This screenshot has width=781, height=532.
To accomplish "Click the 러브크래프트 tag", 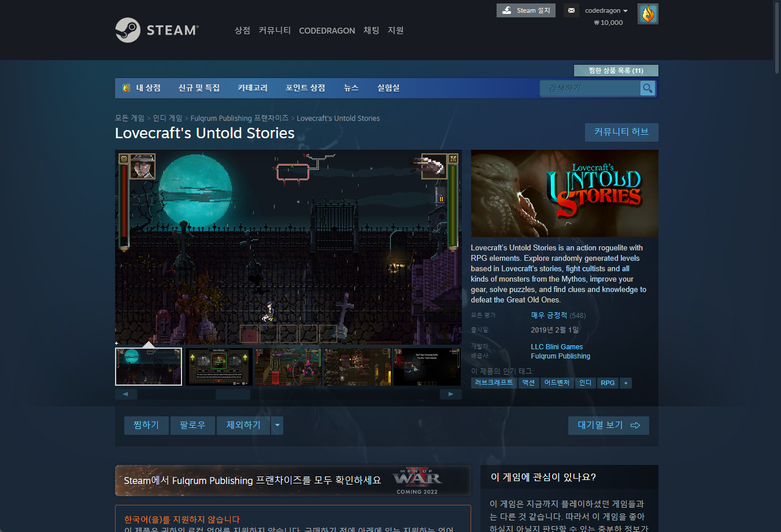I will (x=494, y=383).
